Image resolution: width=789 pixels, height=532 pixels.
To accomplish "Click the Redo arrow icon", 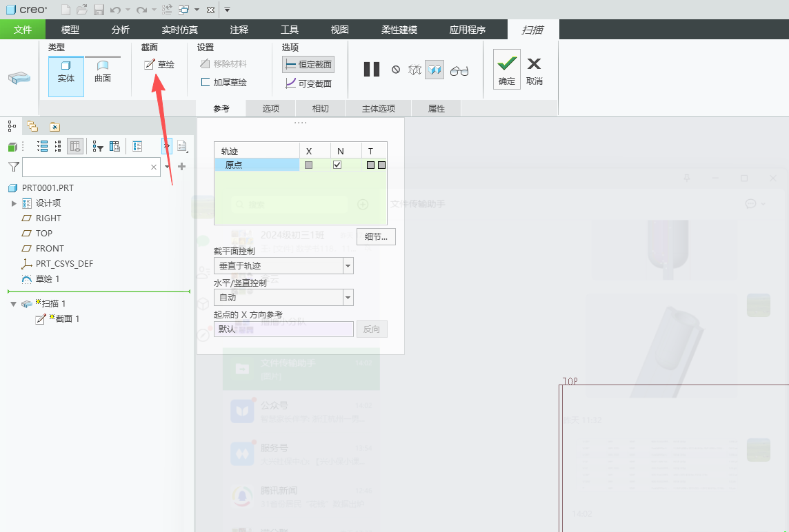I will click(142, 10).
